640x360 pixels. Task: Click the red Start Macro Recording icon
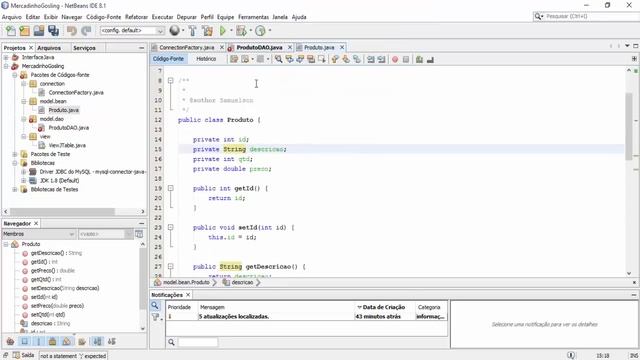pos(395,60)
